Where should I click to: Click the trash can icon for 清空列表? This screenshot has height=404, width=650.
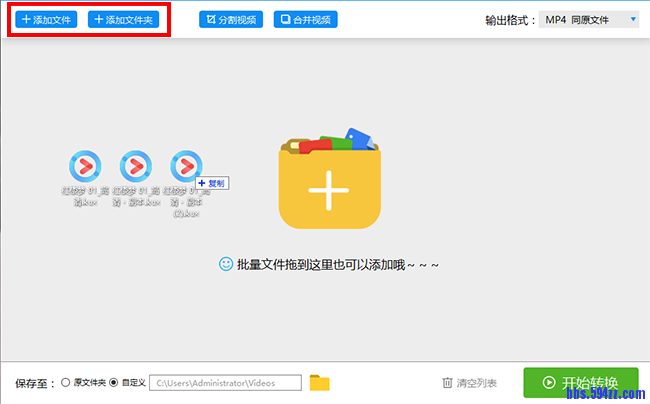click(448, 382)
